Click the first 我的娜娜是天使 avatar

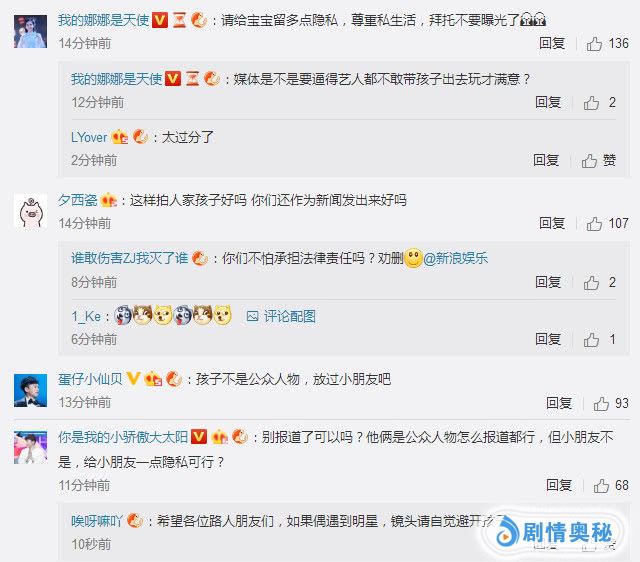point(31,31)
